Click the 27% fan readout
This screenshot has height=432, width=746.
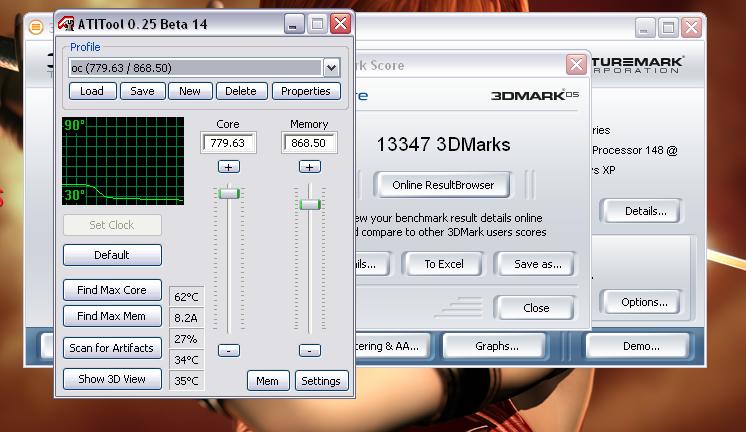point(186,339)
